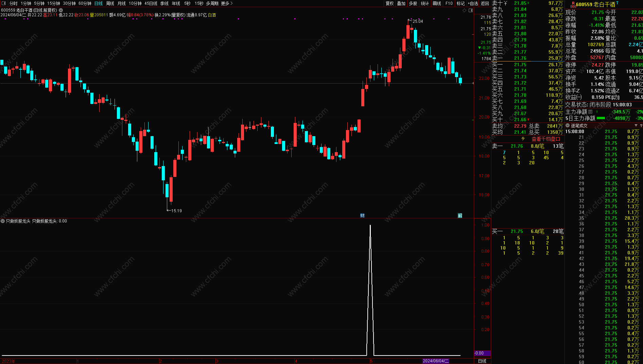This screenshot has height=364, width=643.
Task: Click the 卖一 21.76 order book row
Action: (x=528, y=58)
